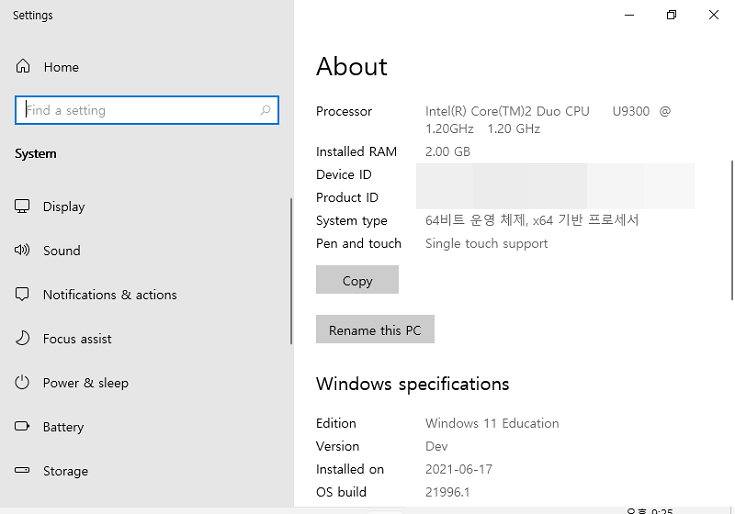Click the About page title
Viewport: 735px width, 514px height.
click(x=352, y=66)
